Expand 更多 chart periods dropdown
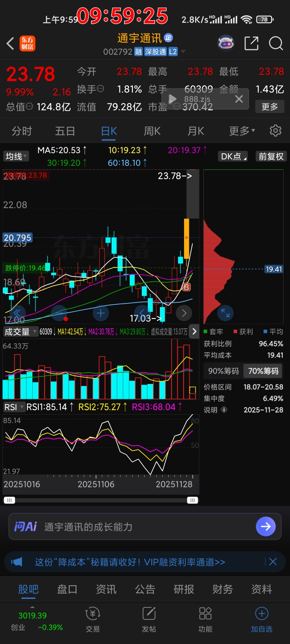 click(242, 131)
